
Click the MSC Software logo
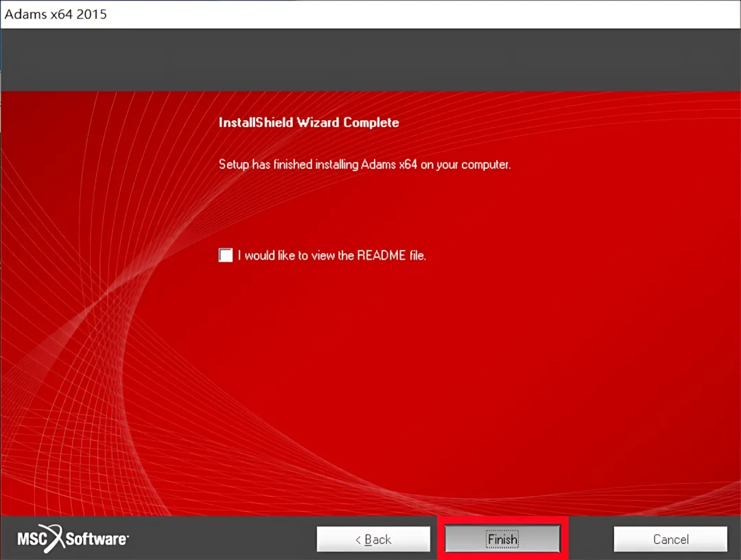(x=73, y=538)
